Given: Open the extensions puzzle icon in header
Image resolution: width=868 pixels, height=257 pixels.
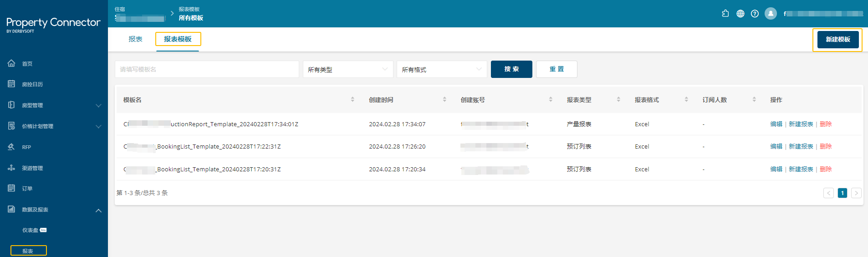Looking at the screenshot, I should [x=725, y=14].
